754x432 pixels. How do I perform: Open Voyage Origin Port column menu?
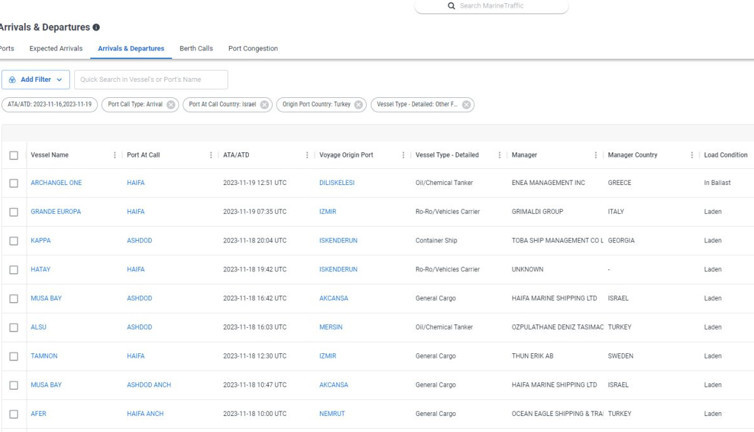pyautogui.click(x=403, y=155)
